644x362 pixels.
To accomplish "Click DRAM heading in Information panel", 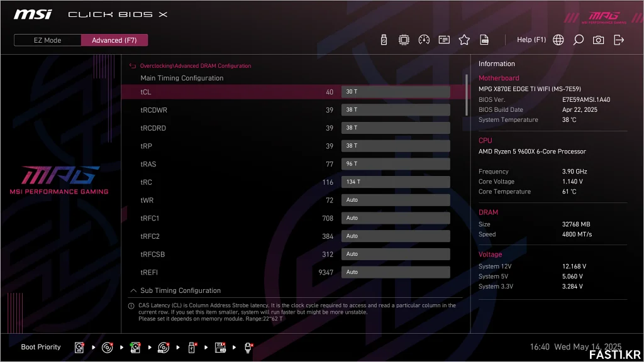I will coord(488,212).
